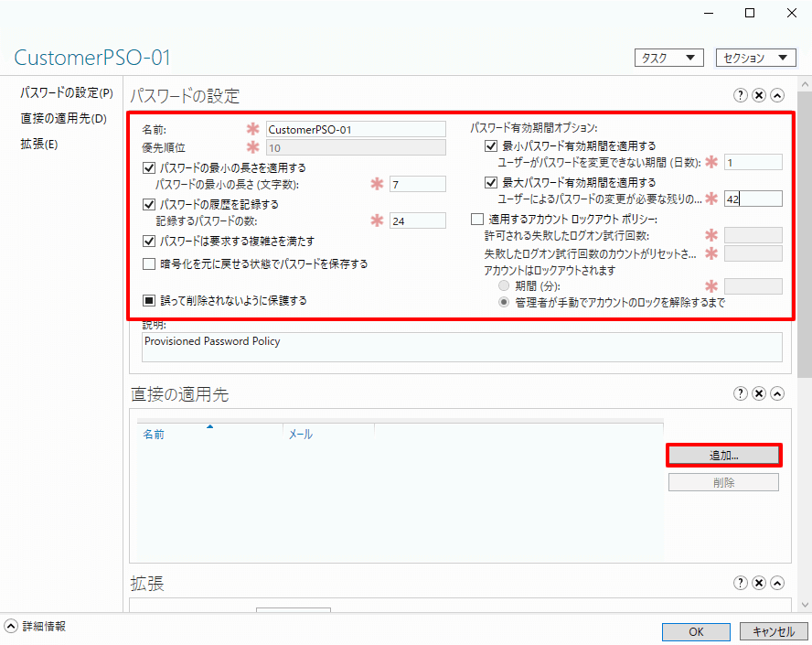The height and width of the screenshot is (645, 812).
Task: Toggle 誤って削除されないように保護する checkbox
Action: (x=149, y=300)
